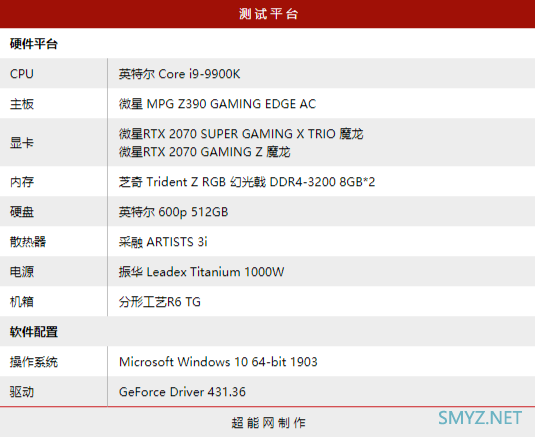
Task: Click the 主板 row label
Action: click(x=22, y=104)
